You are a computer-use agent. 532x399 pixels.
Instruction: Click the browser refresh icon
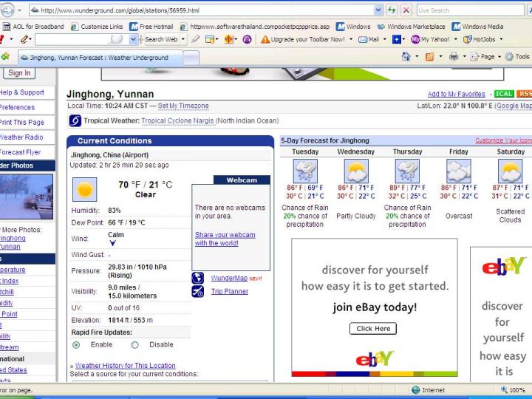[x=392, y=10]
